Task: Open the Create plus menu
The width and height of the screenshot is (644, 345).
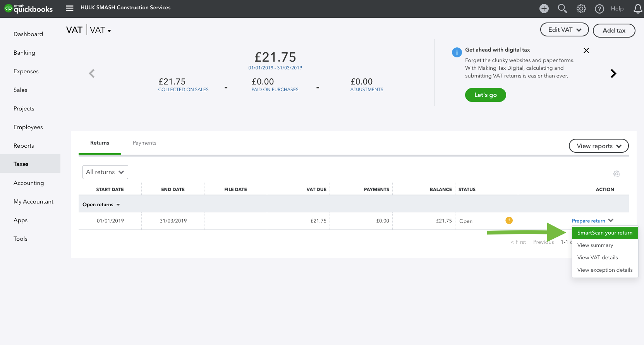Action: [544, 9]
